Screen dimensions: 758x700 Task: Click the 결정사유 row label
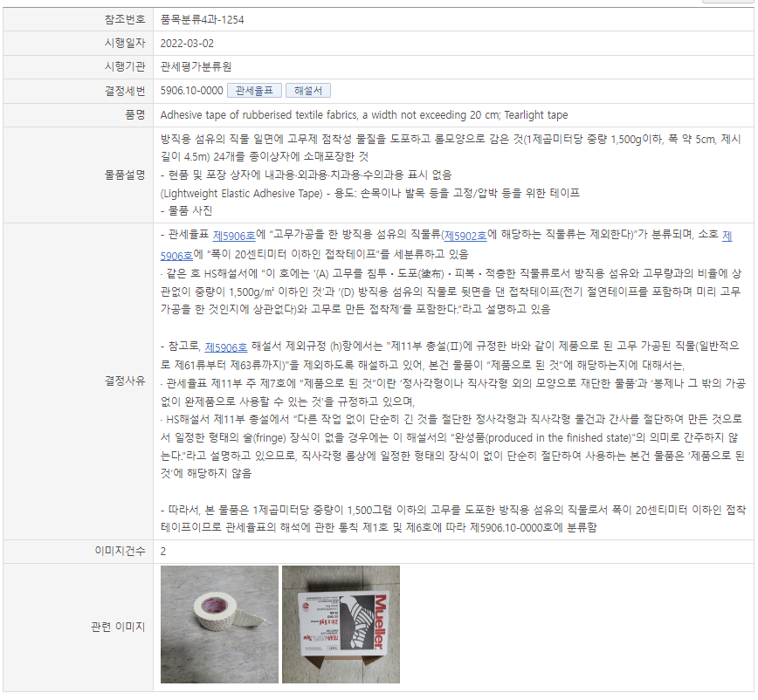(125, 381)
